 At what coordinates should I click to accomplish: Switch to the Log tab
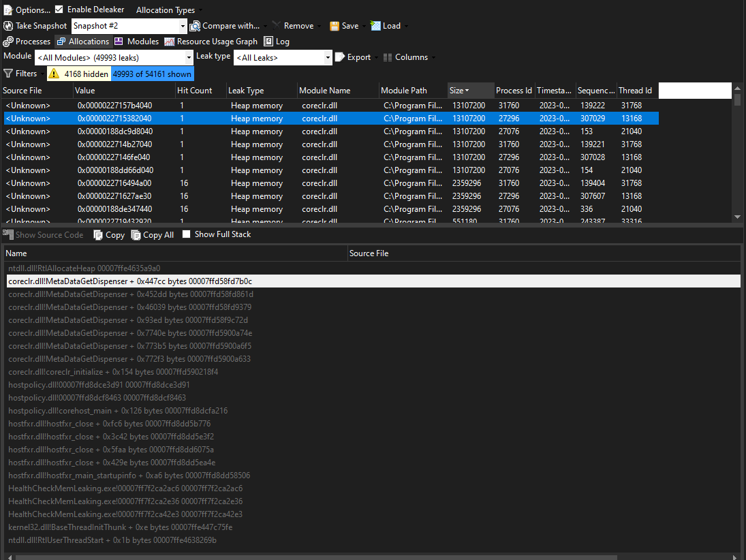(x=277, y=42)
